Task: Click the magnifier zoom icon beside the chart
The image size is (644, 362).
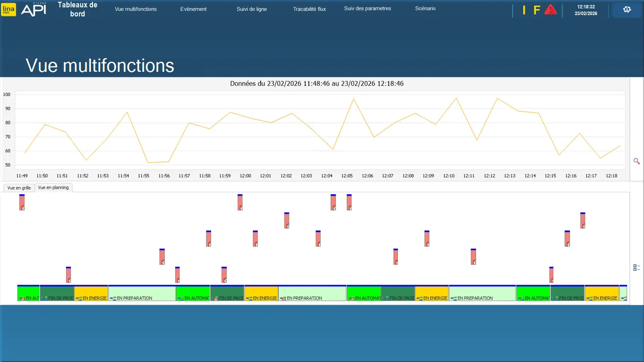Action: tap(636, 161)
